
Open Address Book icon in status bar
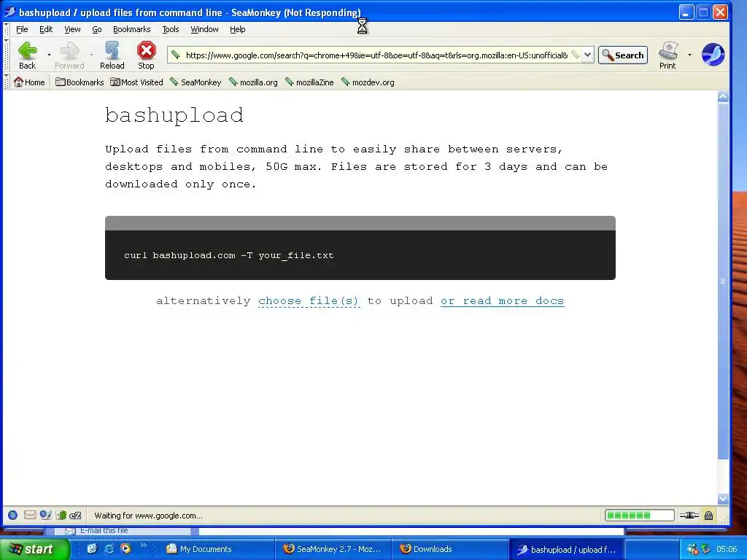click(61, 515)
